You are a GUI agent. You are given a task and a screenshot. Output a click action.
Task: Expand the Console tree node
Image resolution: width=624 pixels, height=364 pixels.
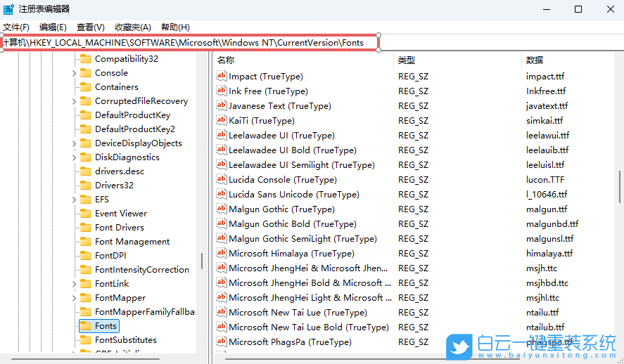click(x=75, y=73)
